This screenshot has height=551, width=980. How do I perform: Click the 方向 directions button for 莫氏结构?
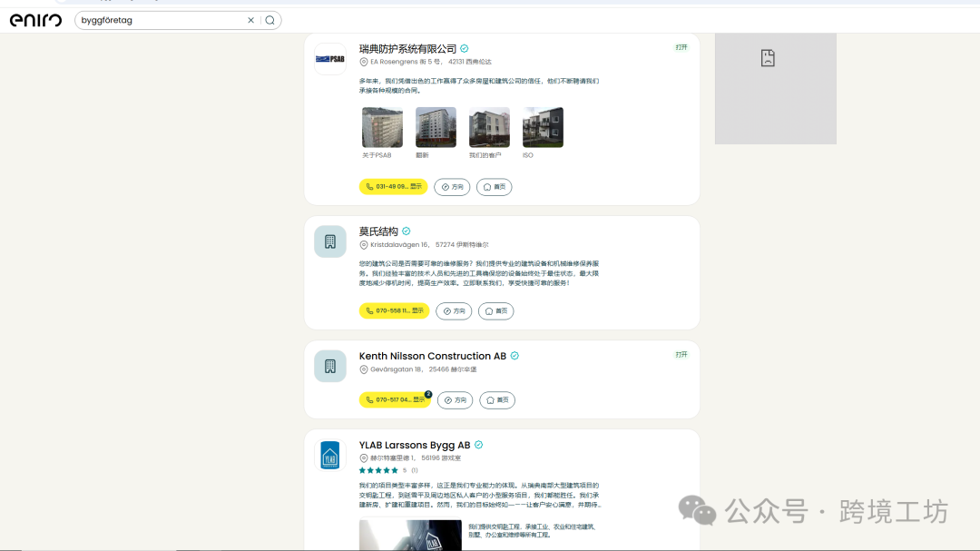454,310
